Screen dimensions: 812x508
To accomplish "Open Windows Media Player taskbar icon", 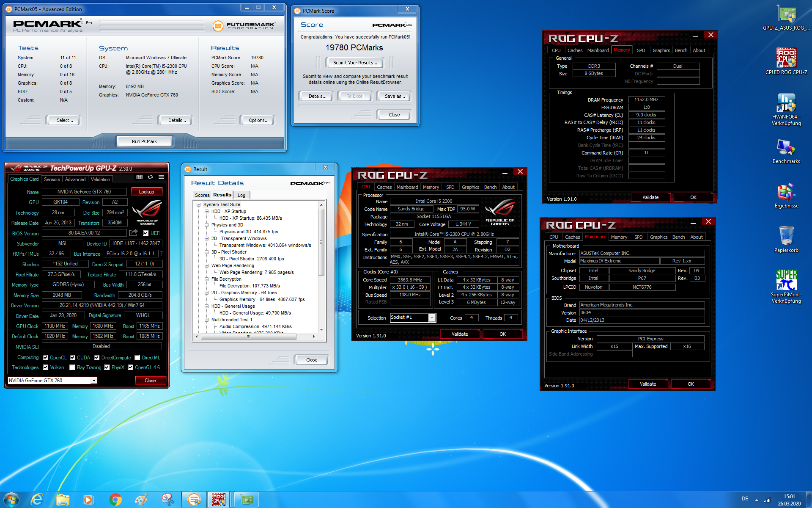I will pyautogui.click(x=88, y=500).
